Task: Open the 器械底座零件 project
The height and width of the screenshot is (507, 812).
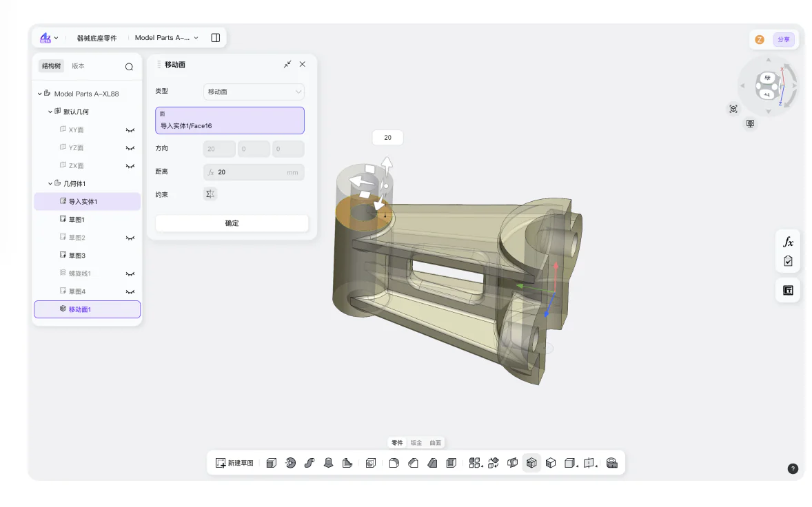Action: click(97, 38)
